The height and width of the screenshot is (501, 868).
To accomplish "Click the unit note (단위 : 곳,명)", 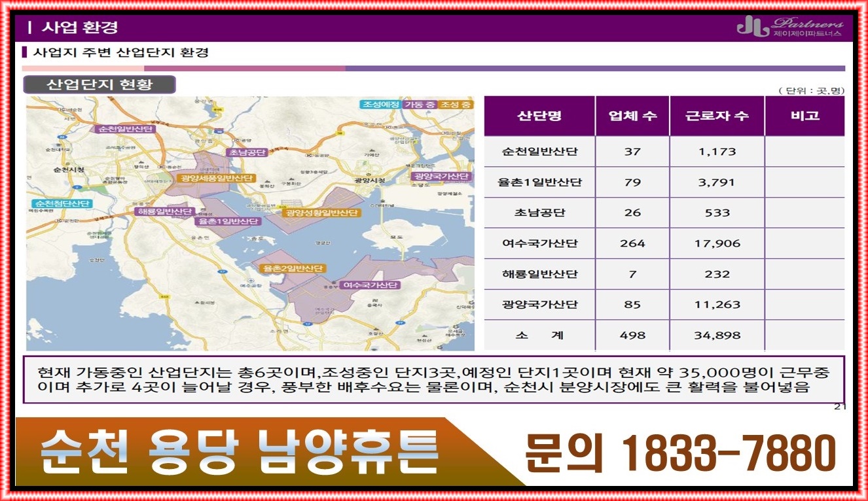I will (x=811, y=90).
